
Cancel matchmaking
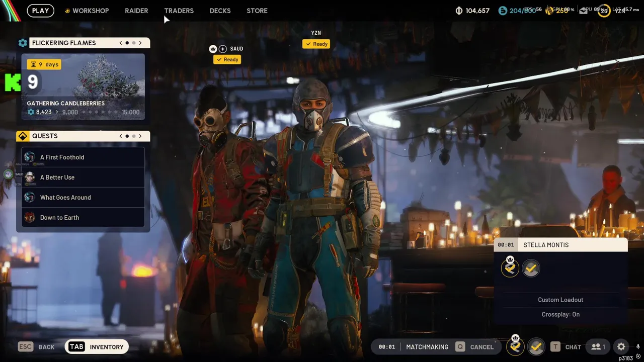(x=474, y=347)
